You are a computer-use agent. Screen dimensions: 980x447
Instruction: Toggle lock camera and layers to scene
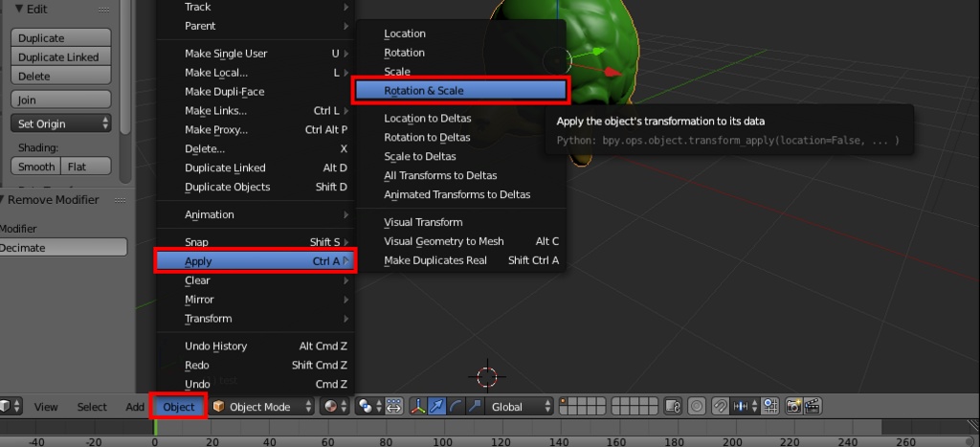673,407
